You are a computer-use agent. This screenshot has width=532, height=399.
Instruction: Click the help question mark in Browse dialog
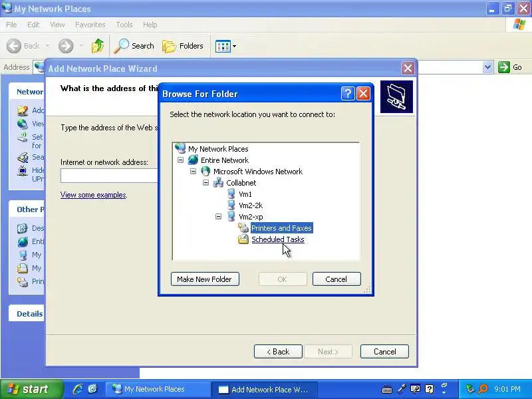pyautogui.click(x=348, y=94)
